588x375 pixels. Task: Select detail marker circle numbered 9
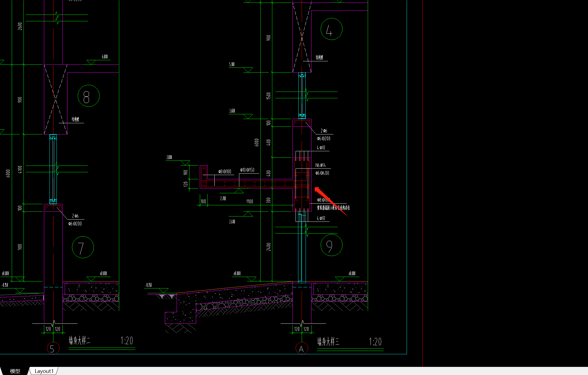coord(331,245)
